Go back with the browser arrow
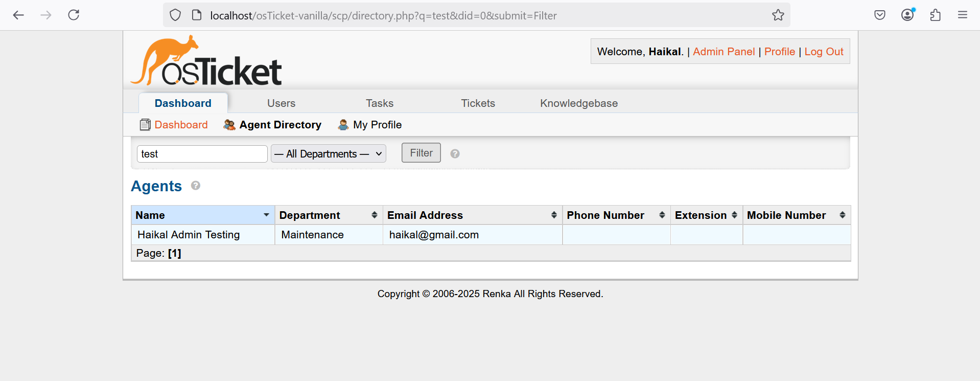 [18, 15]
